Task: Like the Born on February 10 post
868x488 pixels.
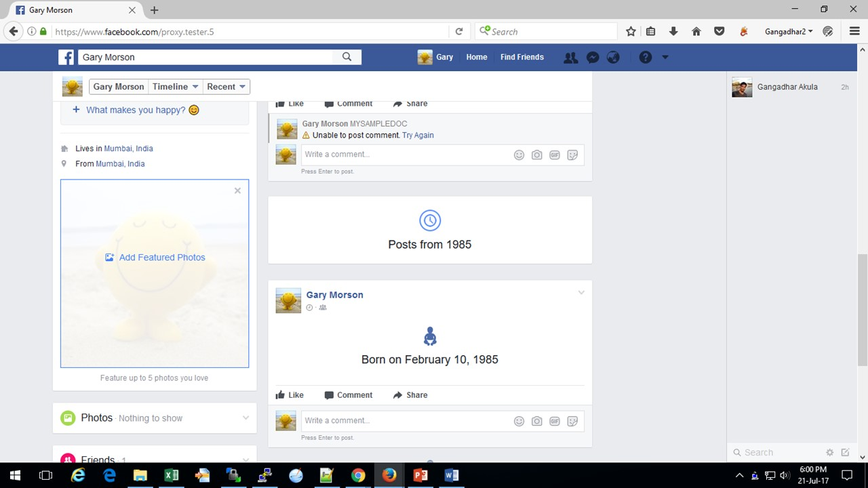Action: 290,395
